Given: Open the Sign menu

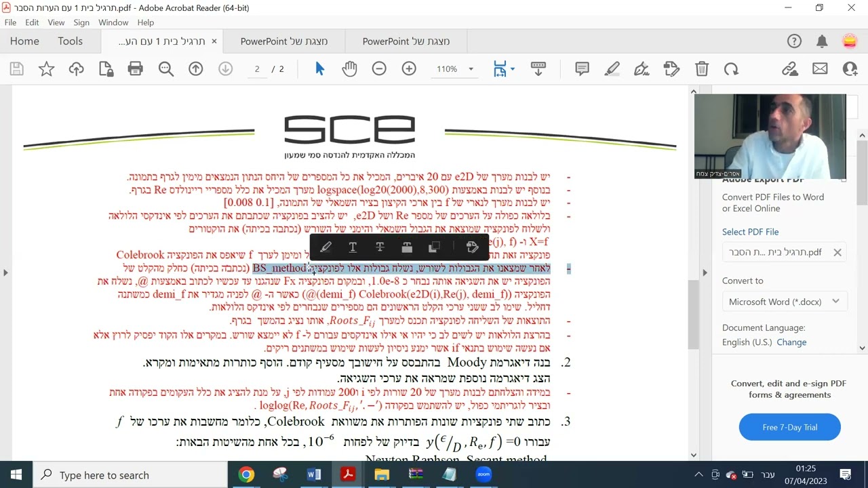Looking at the screenshot, I should point(81,22).
